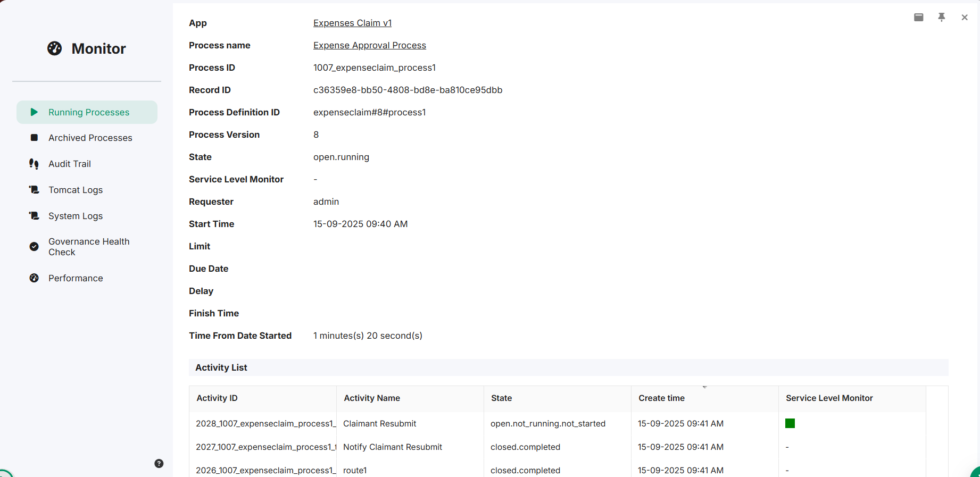The image size is (980, 477).
Task: Click the green Service Level Monitor indicator
Action: 790,423
